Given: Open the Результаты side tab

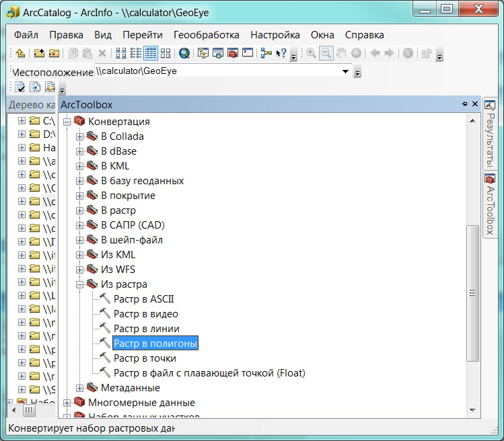Looking at the screenshot, I should [x=490, y=134].
